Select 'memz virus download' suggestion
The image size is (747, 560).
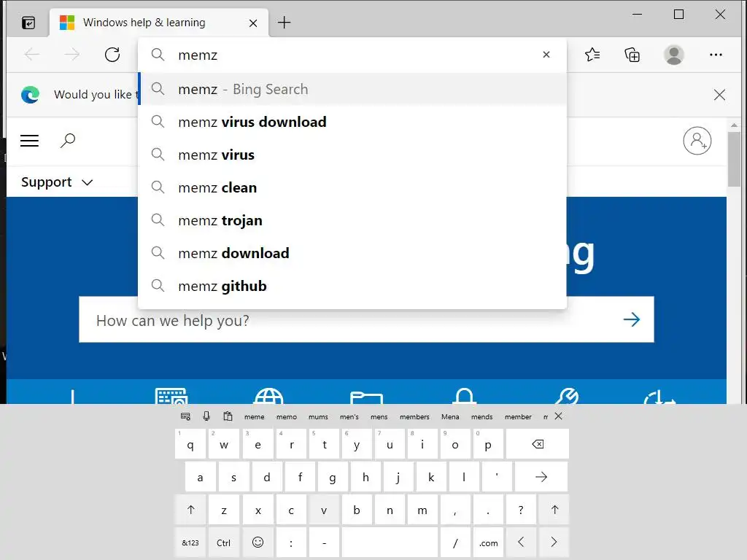352,122
